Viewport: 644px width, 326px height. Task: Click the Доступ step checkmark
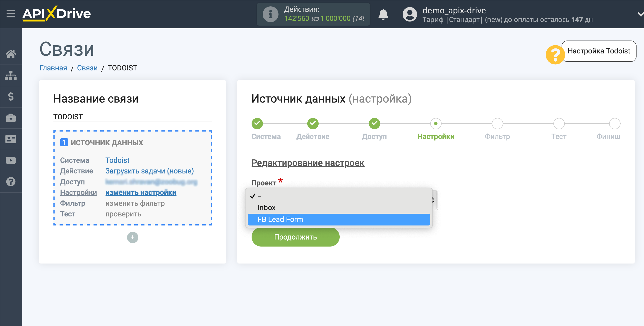point(374,124)
